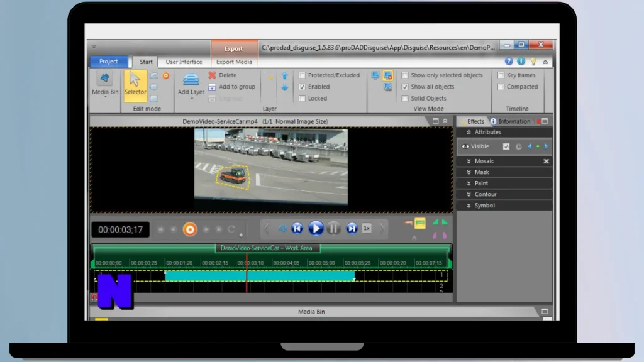Screen dimensions: 644x362
Task: Delete the selected layer
Action: pyautogui.click(x=222, y=75)
